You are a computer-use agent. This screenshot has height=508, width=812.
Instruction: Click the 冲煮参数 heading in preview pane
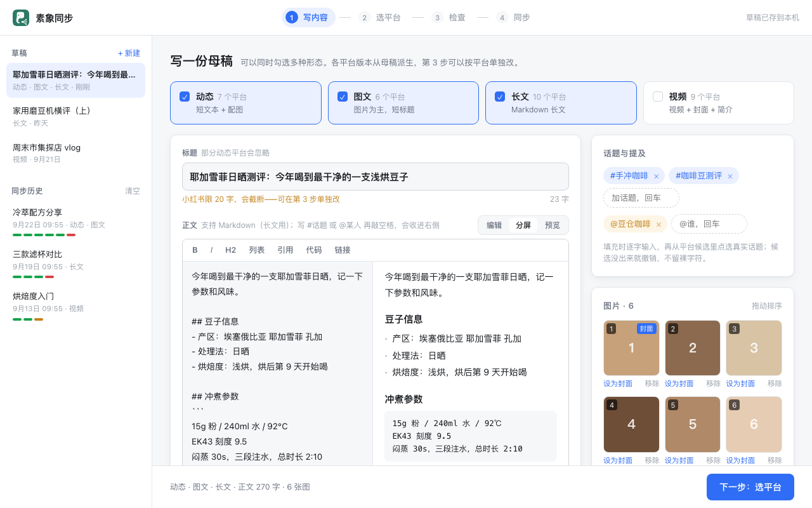[x=403, y=399]
